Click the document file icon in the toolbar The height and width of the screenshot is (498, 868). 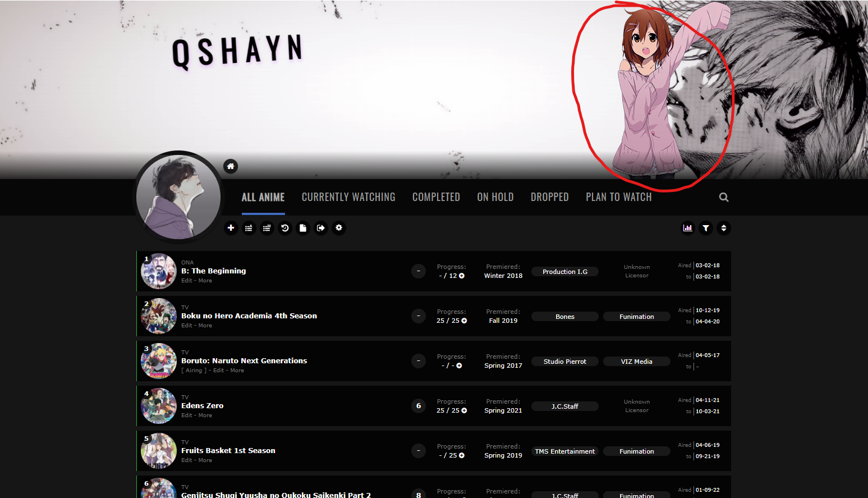[x=303, y=228]
